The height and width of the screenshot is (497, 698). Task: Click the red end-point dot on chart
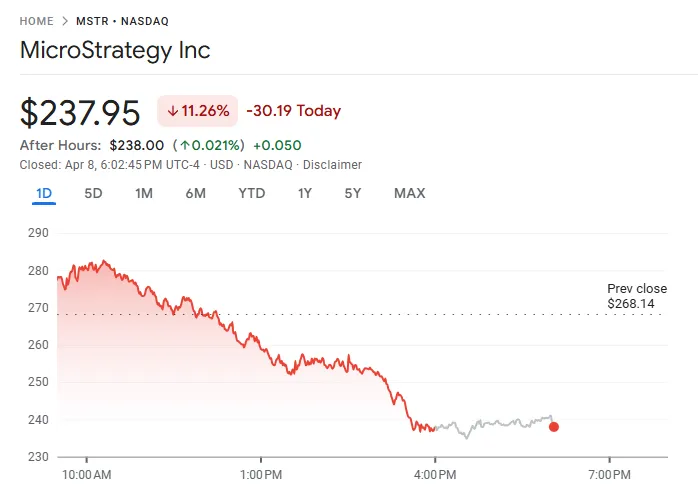tap(554, 427)
